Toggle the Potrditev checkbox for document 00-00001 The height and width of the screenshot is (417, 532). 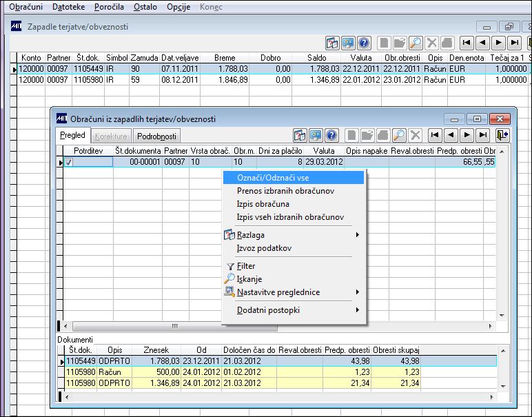point(69,162)
